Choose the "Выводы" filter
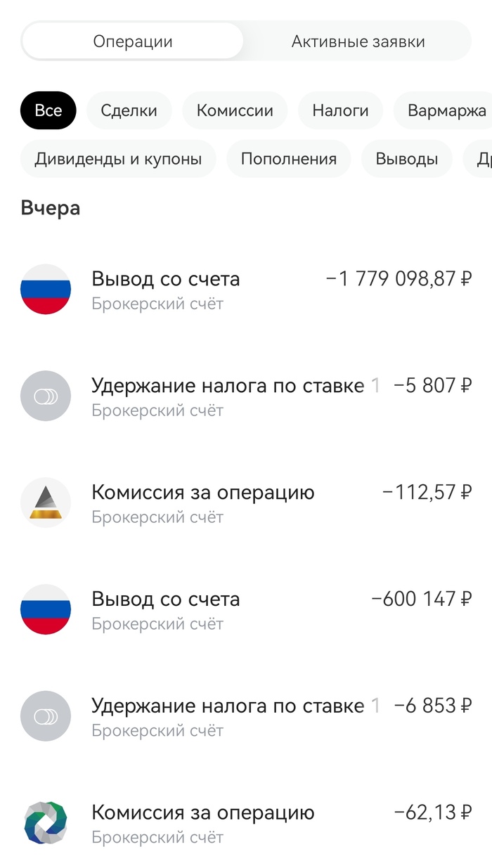This screenshot has height=868, width=492. coord(406,159)
